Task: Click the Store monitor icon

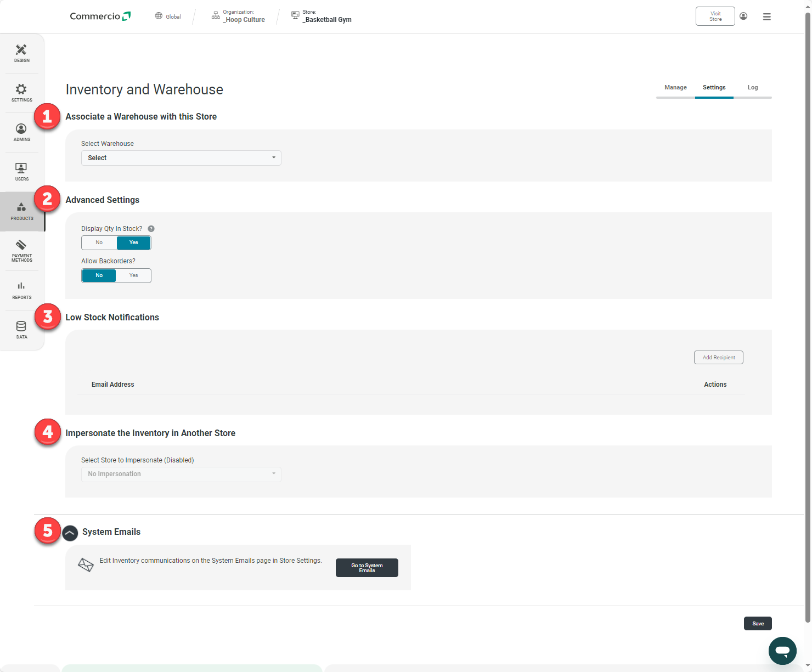Action: pos(295,15)
